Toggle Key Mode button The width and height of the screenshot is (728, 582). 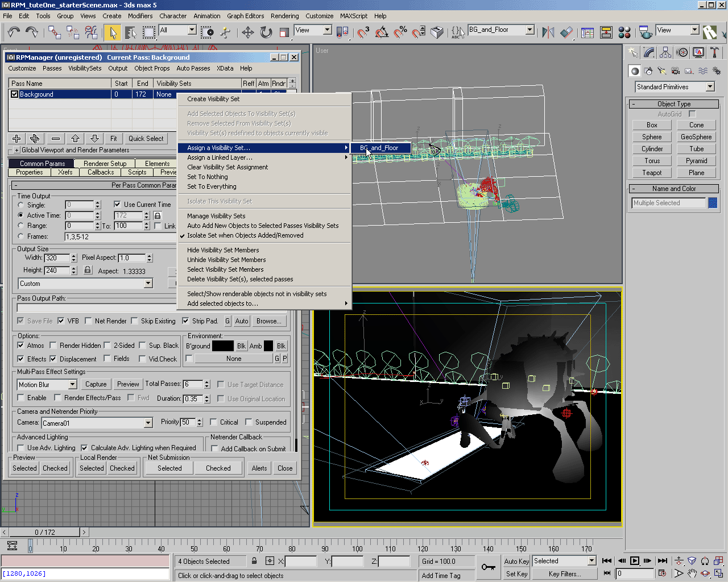(x=607, y=573)
